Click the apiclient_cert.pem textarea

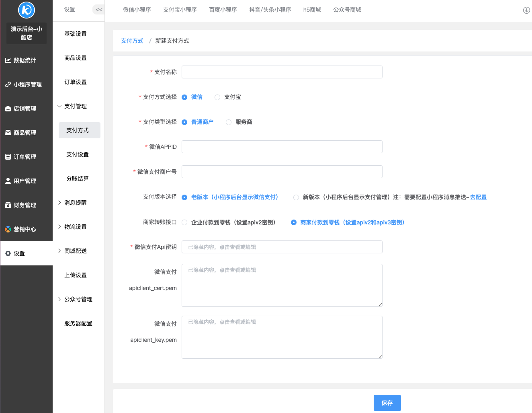coord(282,285)
